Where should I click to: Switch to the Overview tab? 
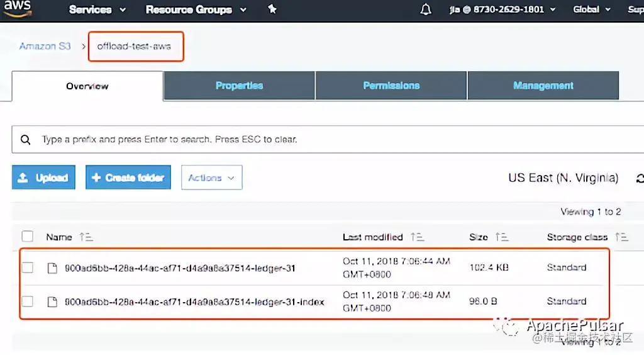tap(87, 86)
